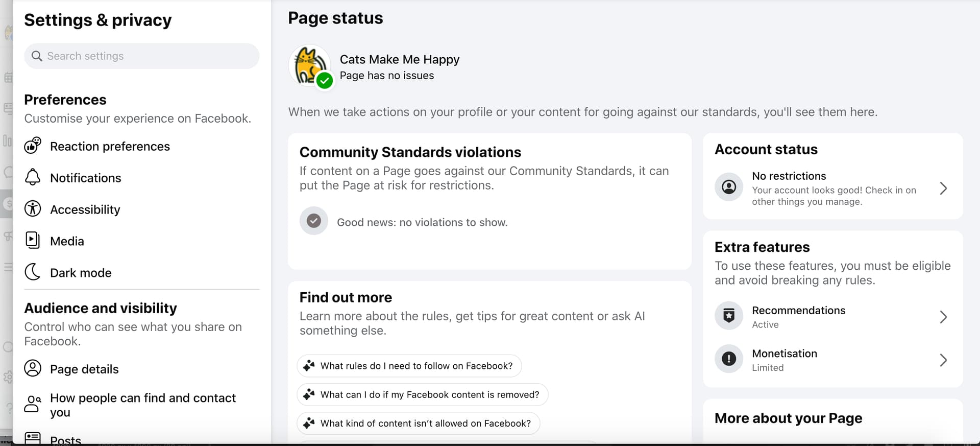
Task: Open How people can find and contact you
Action: (141, 405)
